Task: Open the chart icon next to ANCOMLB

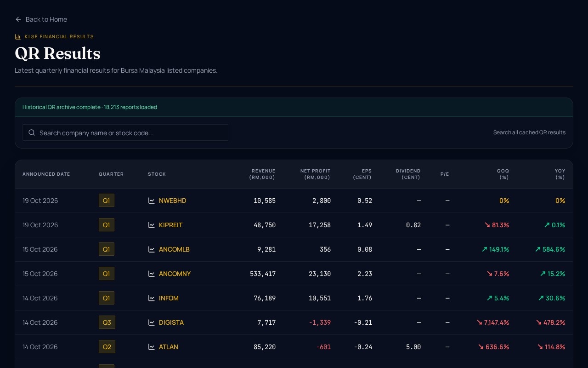Action: coord(152,249)
